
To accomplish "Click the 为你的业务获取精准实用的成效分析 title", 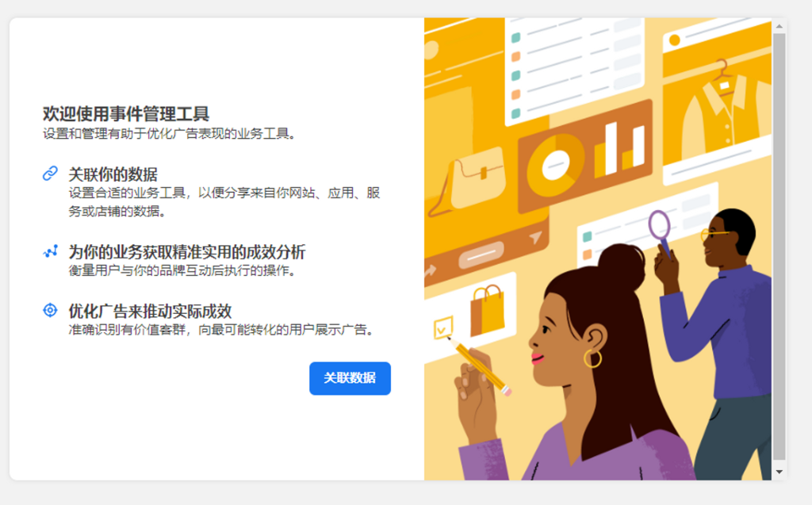I will pyautogui.click(x=187, y=252).
